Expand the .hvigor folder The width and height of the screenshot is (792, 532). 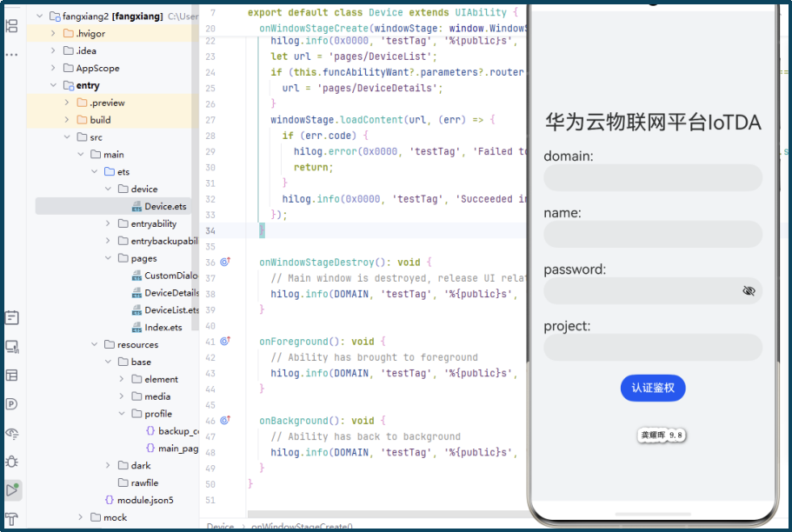coord(53,33)
